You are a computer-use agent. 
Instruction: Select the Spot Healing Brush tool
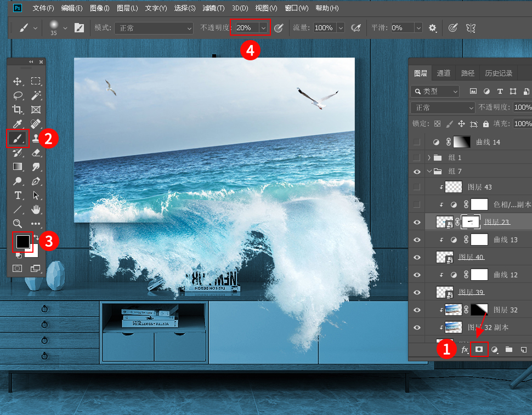[x=36, y=124]
